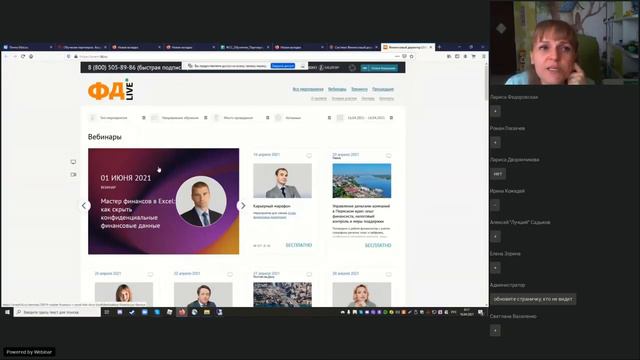Viewport: 640px width, 360px height.
Task: Open the date range filter dropdown
Action: pos(365,118)
